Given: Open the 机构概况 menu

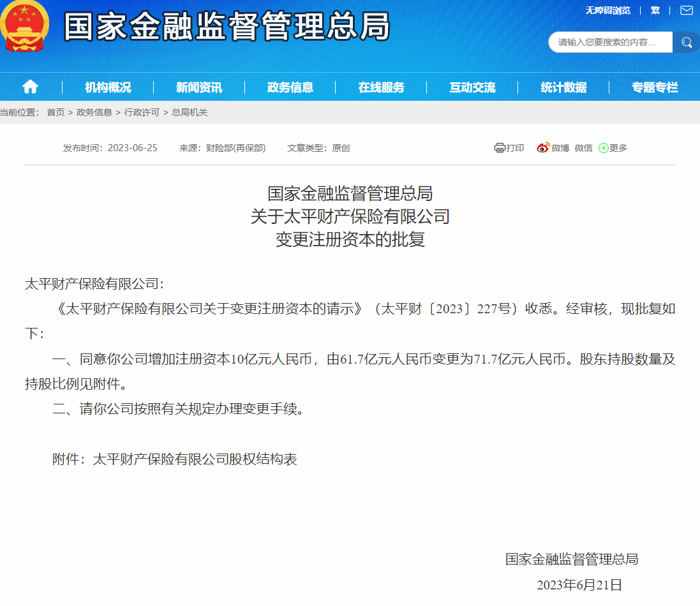Looking at the screenshot, I should 108,87.
